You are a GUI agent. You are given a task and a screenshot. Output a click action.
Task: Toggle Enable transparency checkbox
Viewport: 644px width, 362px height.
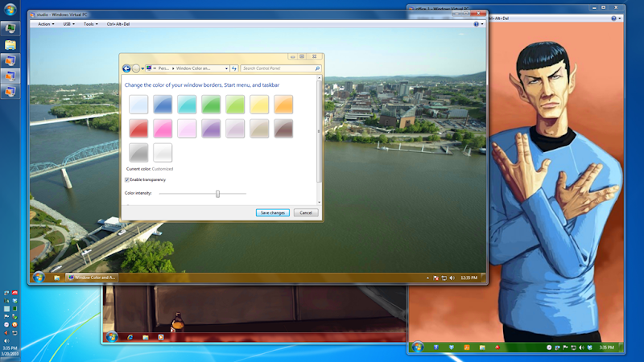[127, 179]
